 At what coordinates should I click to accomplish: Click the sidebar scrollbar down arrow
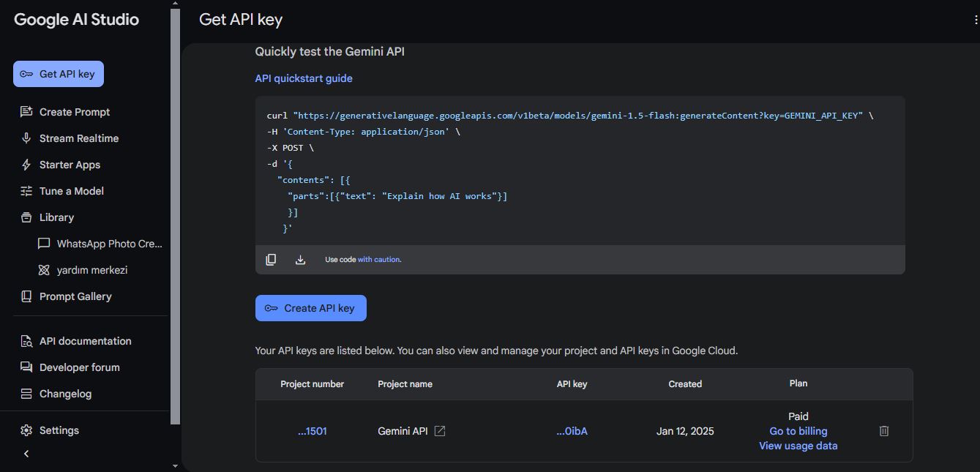coord(175,466)
